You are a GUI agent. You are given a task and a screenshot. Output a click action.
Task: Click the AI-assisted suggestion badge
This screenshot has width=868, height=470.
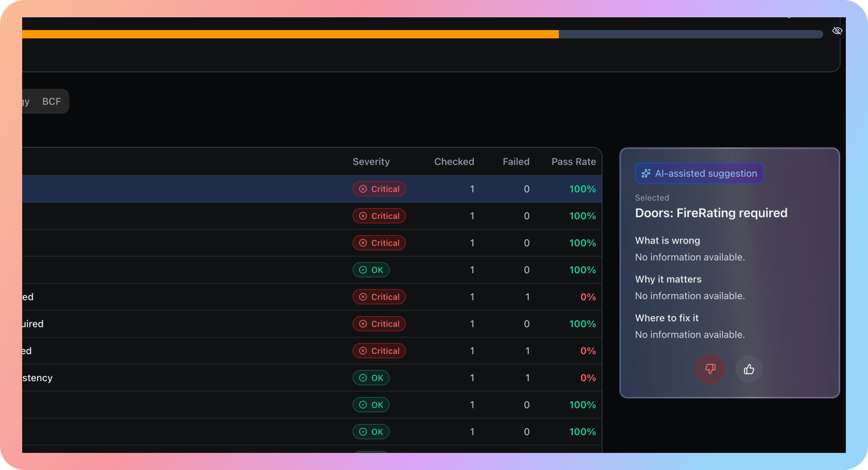tap(699, 173)
